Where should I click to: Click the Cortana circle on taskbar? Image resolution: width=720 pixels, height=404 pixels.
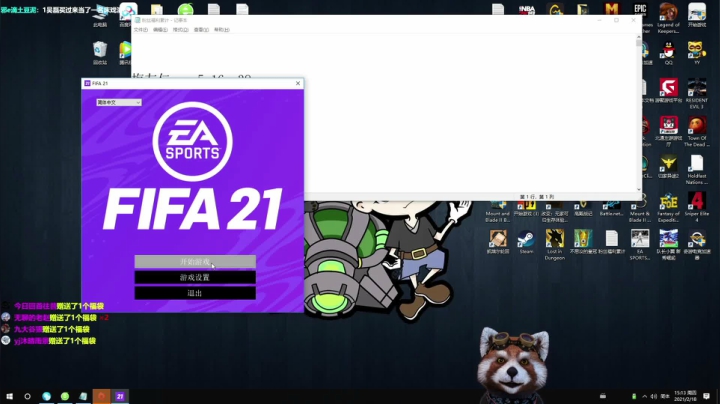click(x=27, y=396)
